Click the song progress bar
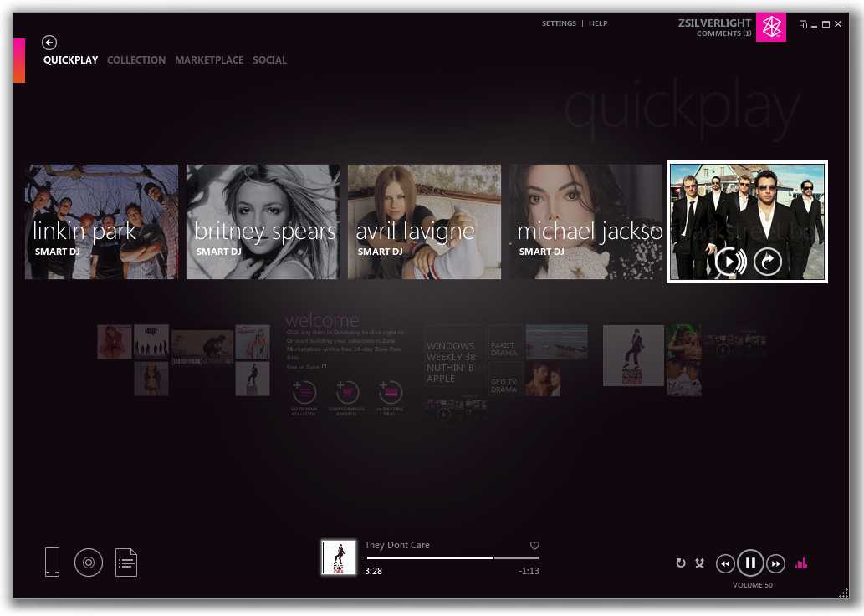 tap(453, 558)
